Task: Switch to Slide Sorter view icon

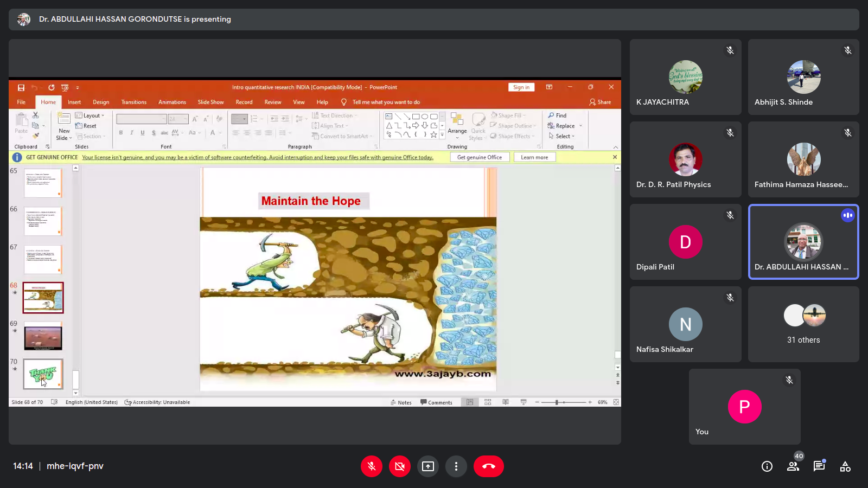Action: (488, 402)
